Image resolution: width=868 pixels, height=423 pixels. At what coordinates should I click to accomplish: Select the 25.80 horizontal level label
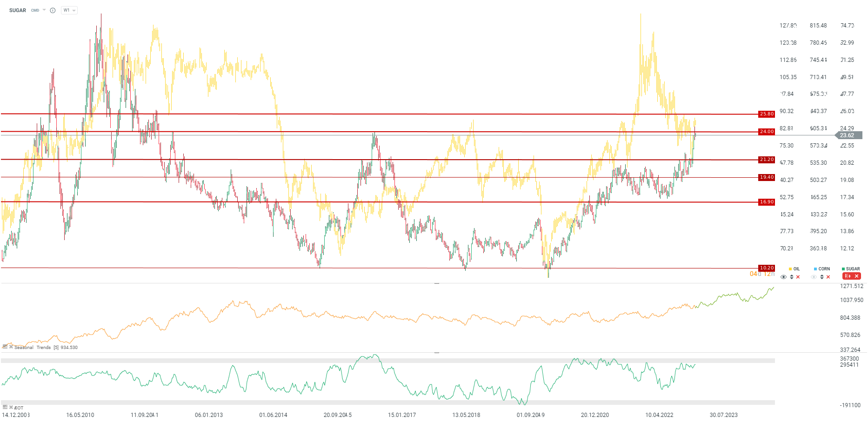(767, 114)
